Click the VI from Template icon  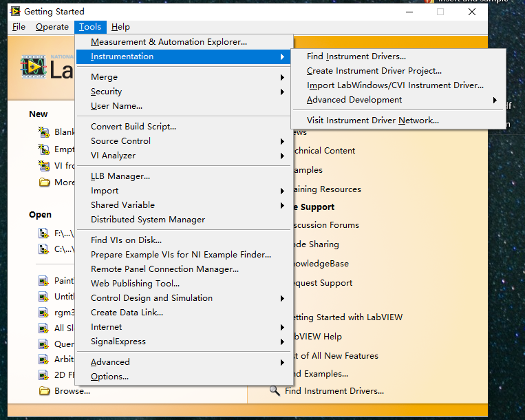[44, 165]
